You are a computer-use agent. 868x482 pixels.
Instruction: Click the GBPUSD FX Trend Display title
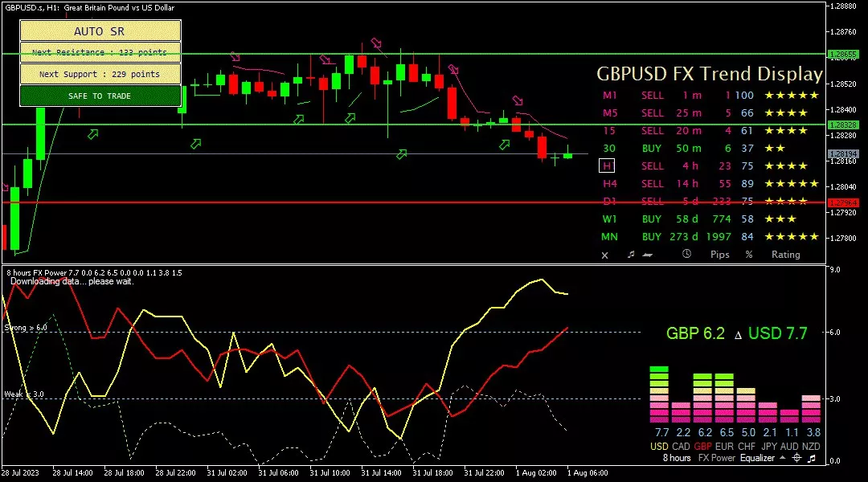coord(710,74)
